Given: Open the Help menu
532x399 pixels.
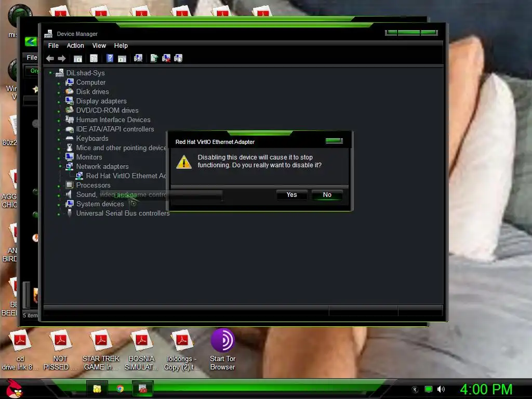Looking at the screenshot, I should (121, 46).
